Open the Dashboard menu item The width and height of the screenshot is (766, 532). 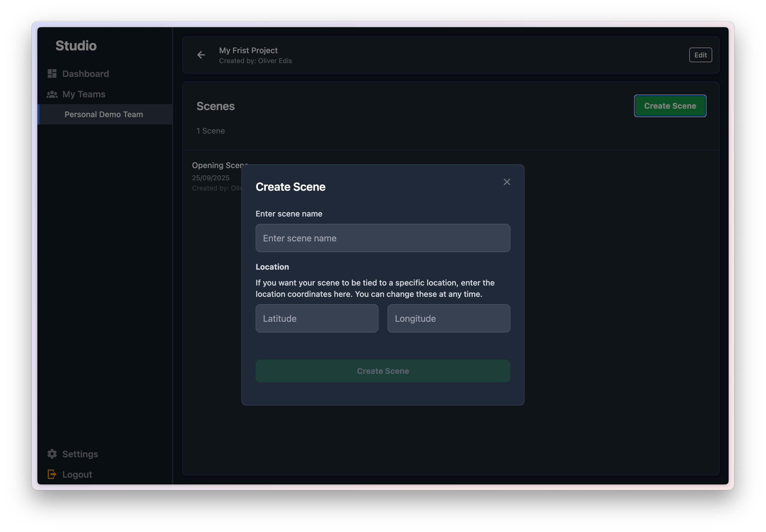tap(85, 74)
